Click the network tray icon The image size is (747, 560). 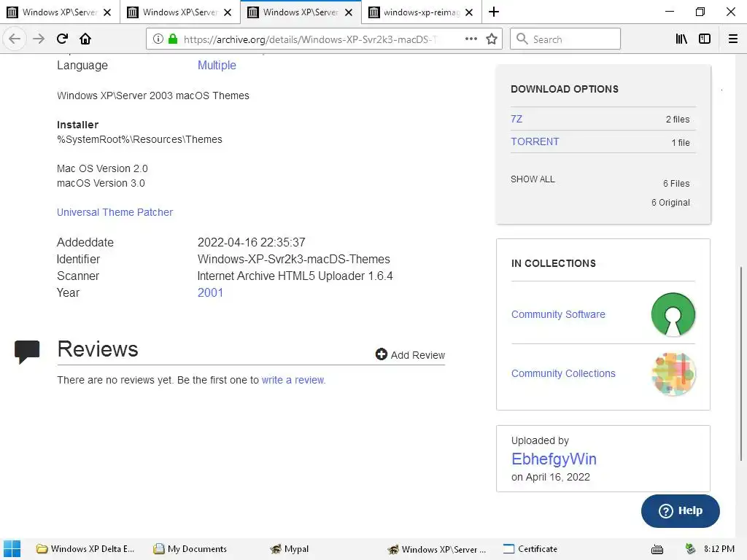pos(690,549)
